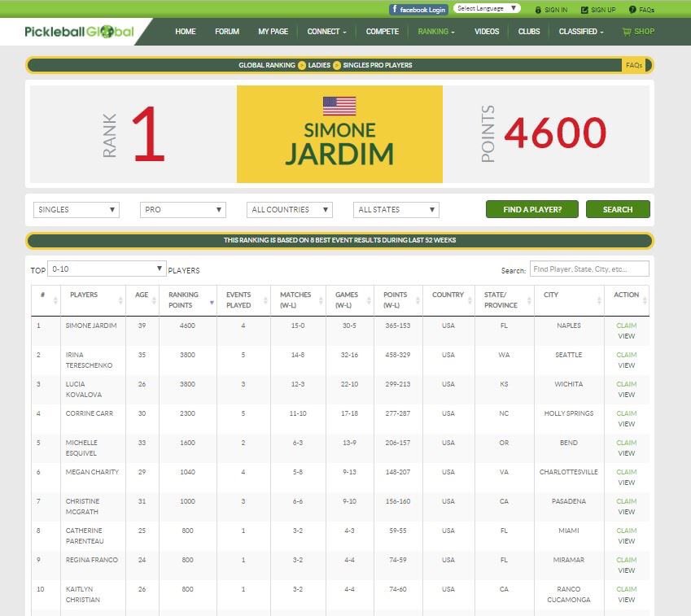View Irina Tereschenko's profile

[x=626, y=365]
